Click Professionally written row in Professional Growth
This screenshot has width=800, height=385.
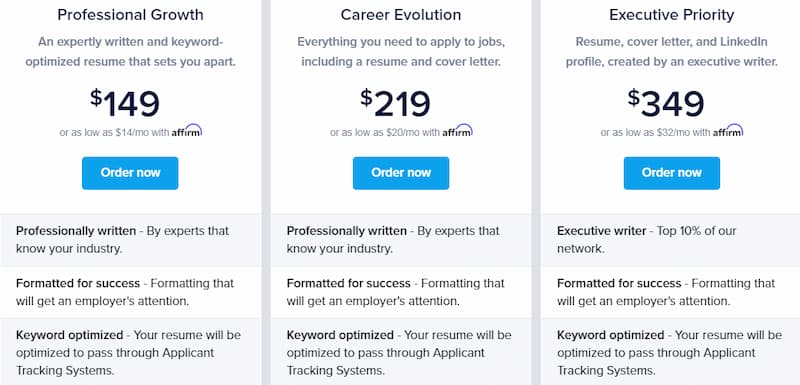130,240
